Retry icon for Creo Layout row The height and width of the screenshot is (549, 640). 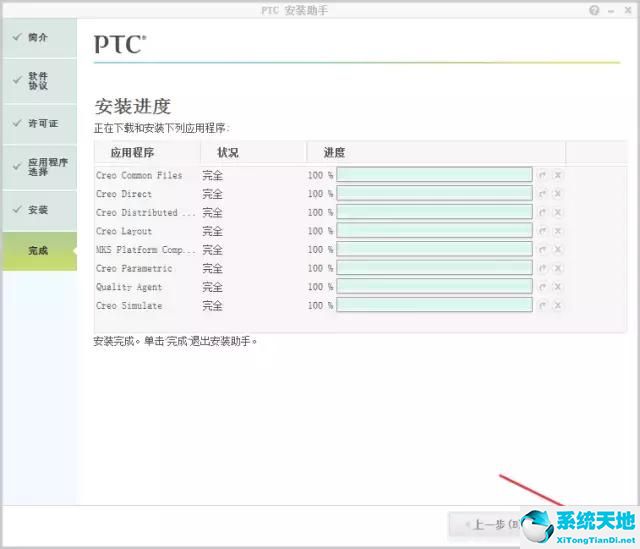(542, 231)
